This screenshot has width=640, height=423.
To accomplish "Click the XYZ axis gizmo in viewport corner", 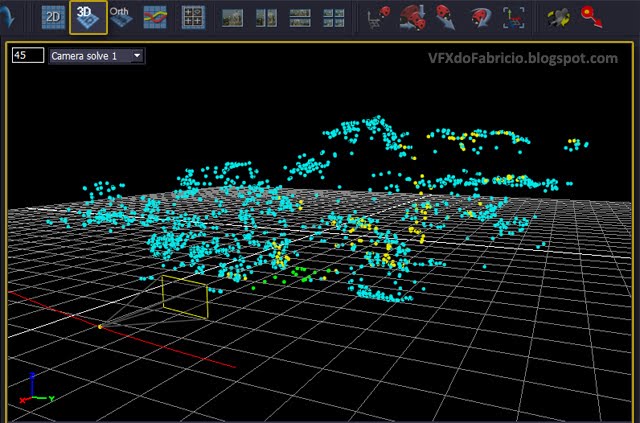I will click(36, 388).
